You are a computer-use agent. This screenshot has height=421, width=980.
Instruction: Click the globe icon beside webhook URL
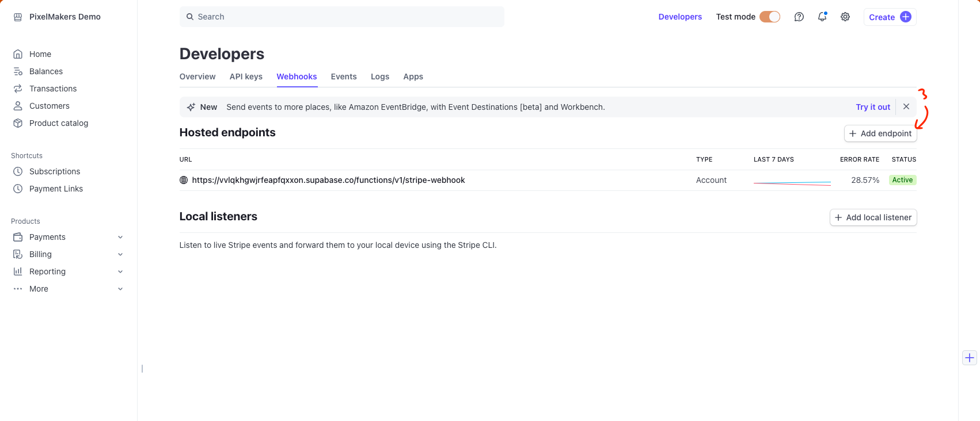point(184,180)
